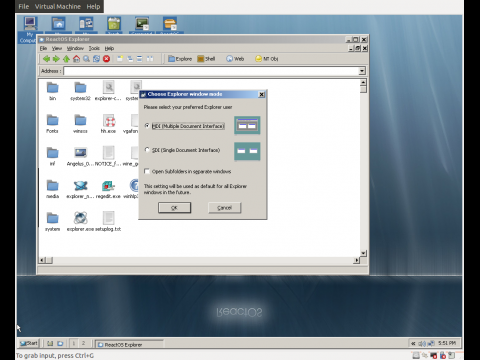The height and width of the screenshot is (360, 480).
Task: Click the MDI preview thumbnail
Action: click(x=247, y=125)
